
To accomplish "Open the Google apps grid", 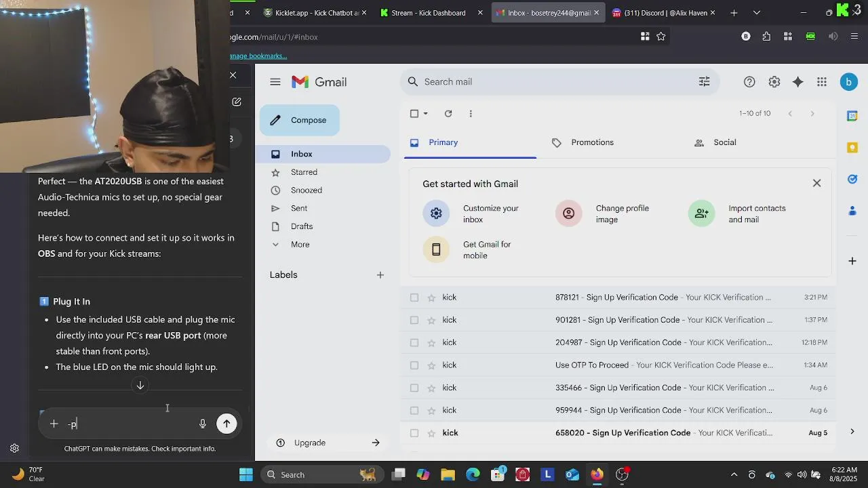I will (x=822, y=82).
